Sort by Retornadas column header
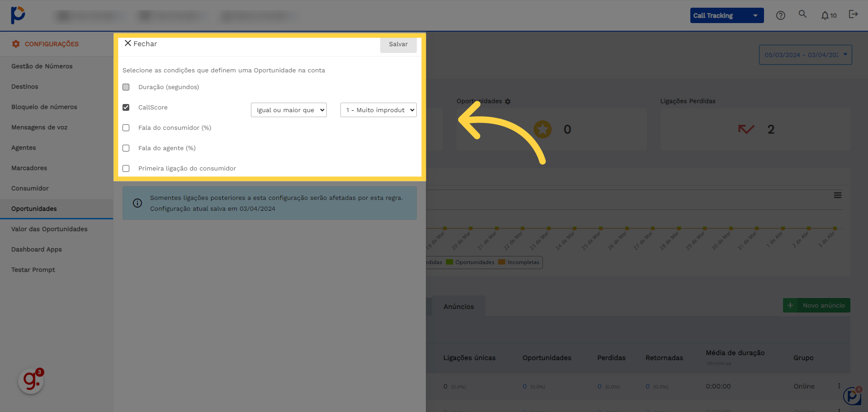This screenshot has width=868, height=412. [x=664, y=358]
